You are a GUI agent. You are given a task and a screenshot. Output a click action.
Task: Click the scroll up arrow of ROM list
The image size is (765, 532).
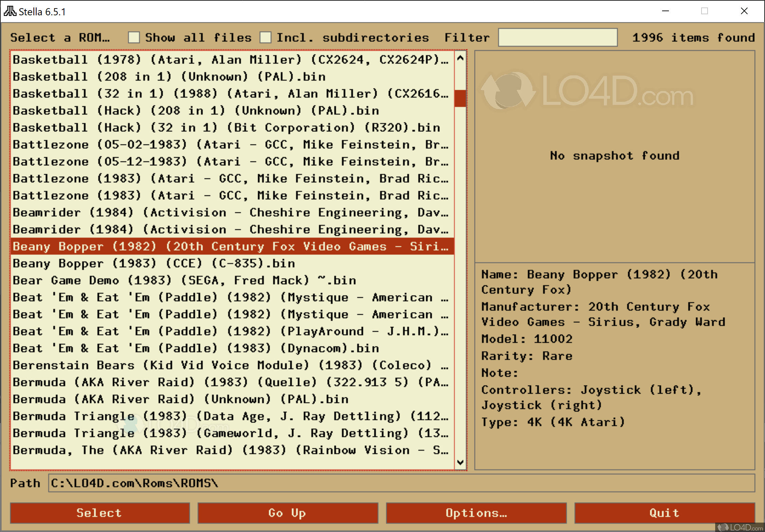(x=460, y=58)
